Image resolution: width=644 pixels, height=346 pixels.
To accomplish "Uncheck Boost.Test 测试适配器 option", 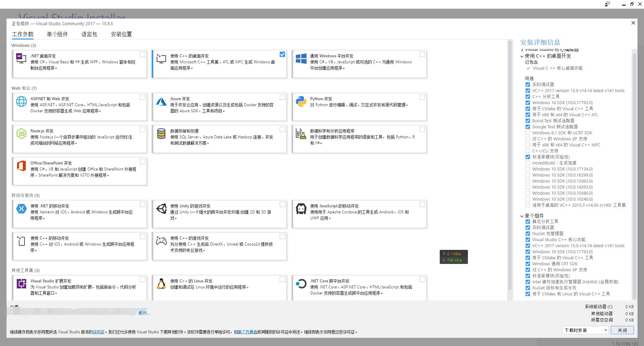I will click(x=528, y=121).
